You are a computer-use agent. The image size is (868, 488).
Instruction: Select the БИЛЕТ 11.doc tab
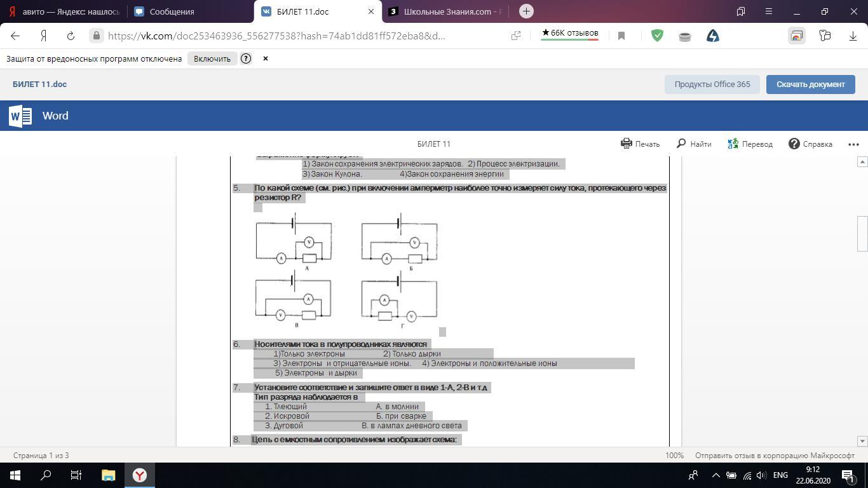click(x=317, y=11)
